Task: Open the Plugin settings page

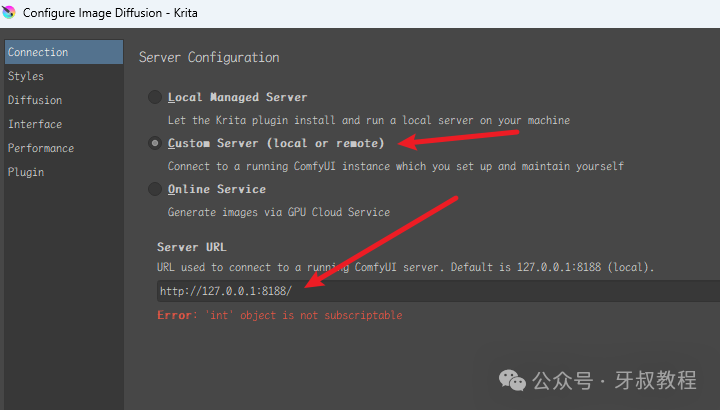Action: click(64, 172)
